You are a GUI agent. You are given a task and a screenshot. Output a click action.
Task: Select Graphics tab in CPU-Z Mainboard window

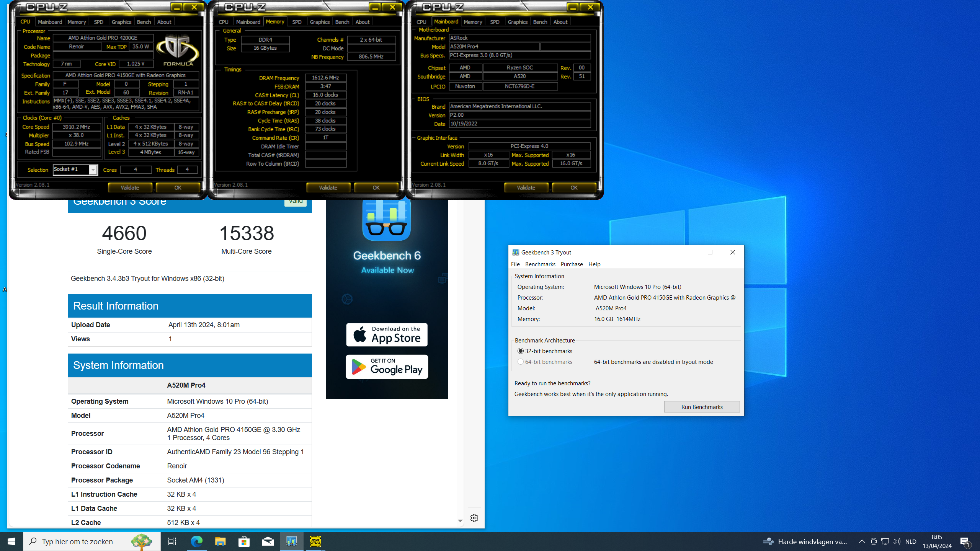[x=518, y=22]
